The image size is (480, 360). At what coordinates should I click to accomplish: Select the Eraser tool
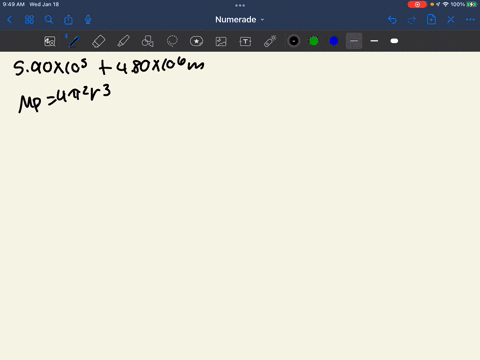click(x=99, y=41)
